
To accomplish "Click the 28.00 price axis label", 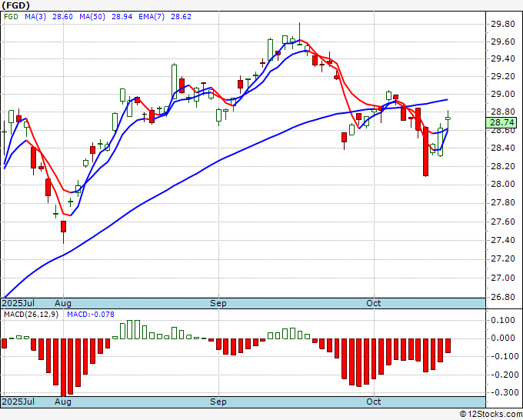I will [x=503, y=184].
